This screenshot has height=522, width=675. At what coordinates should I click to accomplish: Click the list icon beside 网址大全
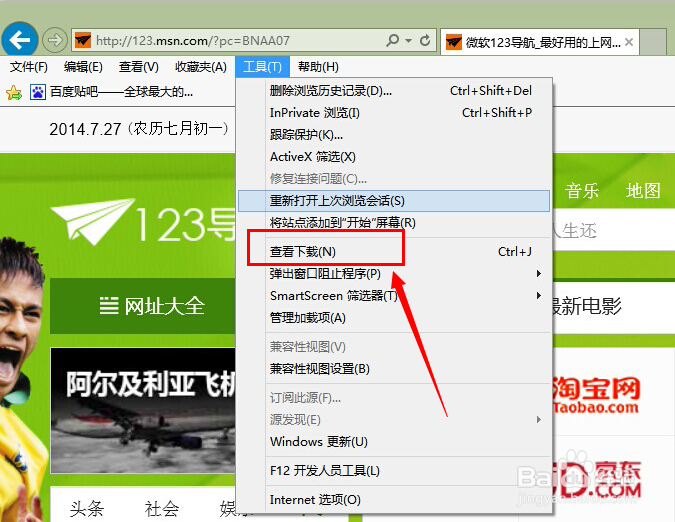(109, 306)
